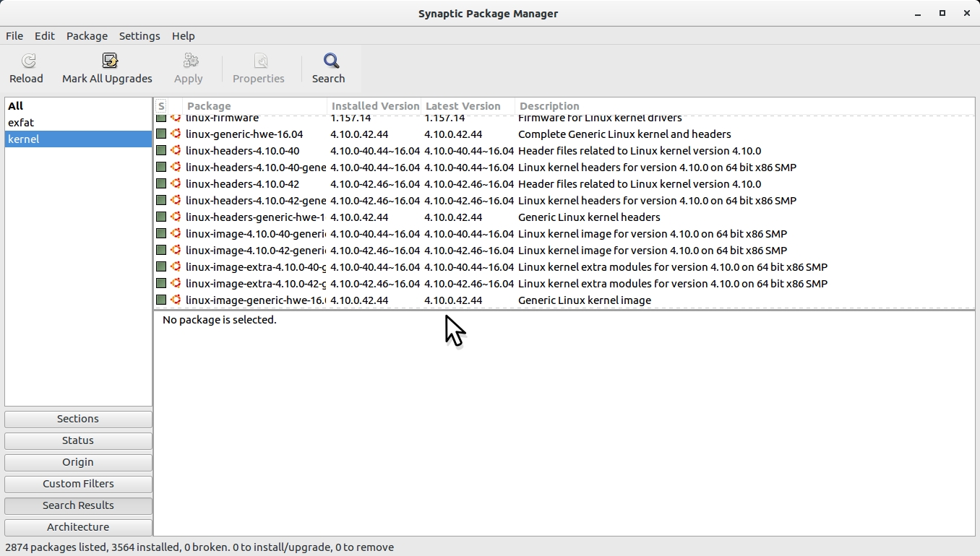Select the linux-headers-generic-hwe package row
980x556 pixels.
click(x=255, y=217)
